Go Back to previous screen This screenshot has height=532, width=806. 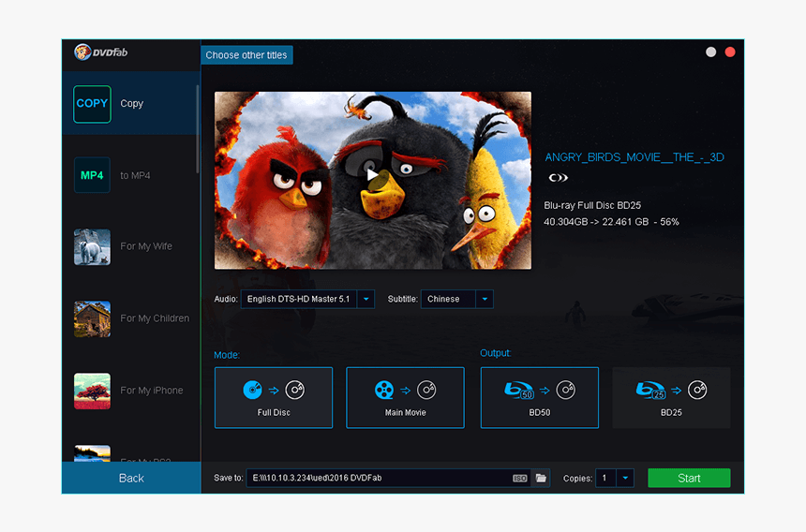click(131, 478)
